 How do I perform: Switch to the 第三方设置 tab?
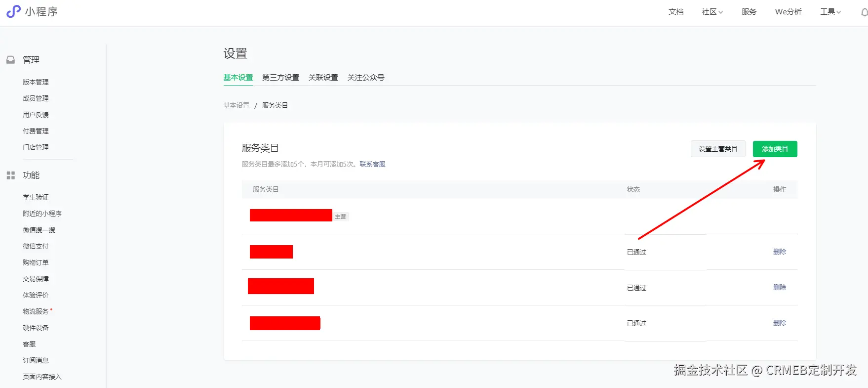click(280, 78)
